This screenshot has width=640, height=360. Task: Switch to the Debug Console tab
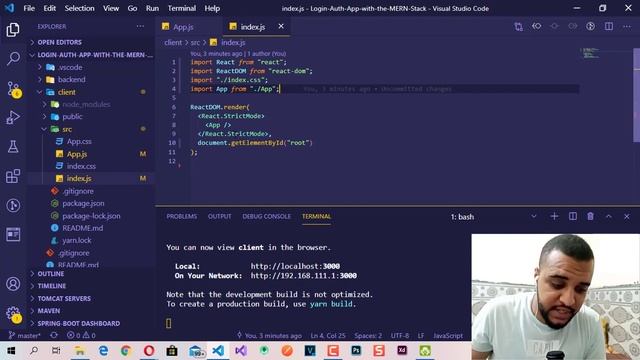click(267, 216)
